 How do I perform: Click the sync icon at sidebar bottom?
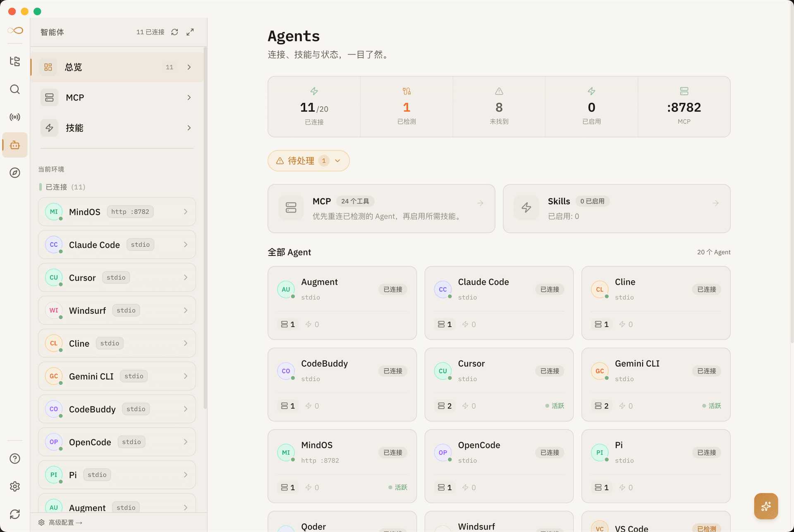pyautogui.click(x=15, y=514)
